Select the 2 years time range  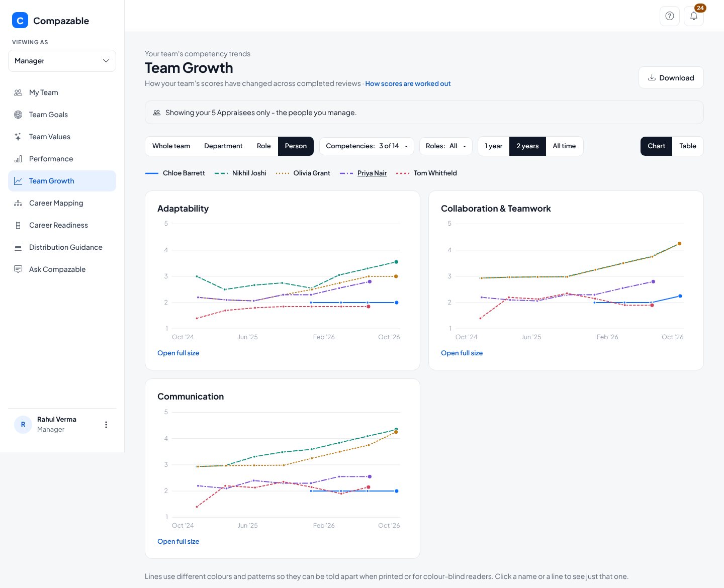point(527,146)
